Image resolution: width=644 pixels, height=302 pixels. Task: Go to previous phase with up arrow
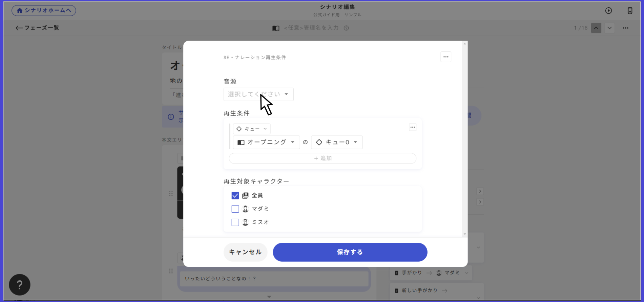[x=596, y=28]
